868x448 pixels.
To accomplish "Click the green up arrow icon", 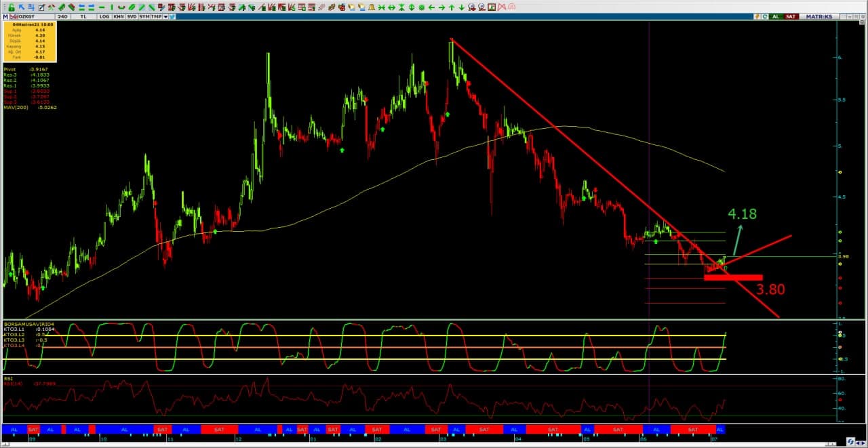I will click(452, 7).
